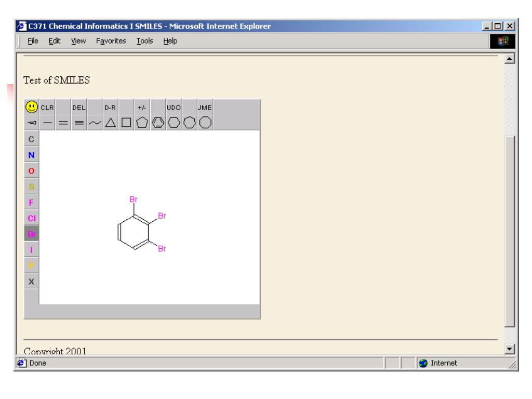Click the UDO undo button

click(x=174, y=107)
